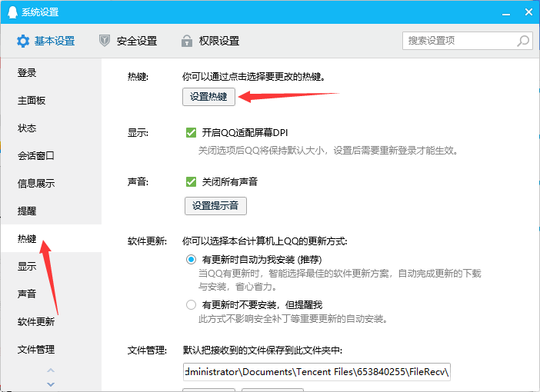Switch to the 基本设置 tab
The height and width of the screenshot is (392, 540).
(45, 41)
